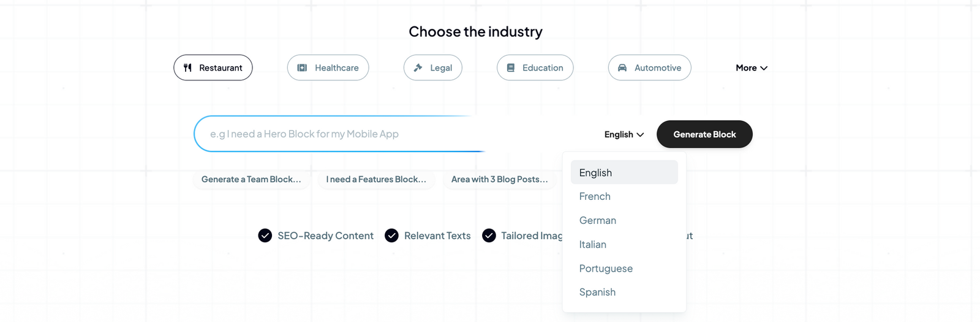980x322 pixels.
Task: Select French from the language list
Action: tap(595, 196)
